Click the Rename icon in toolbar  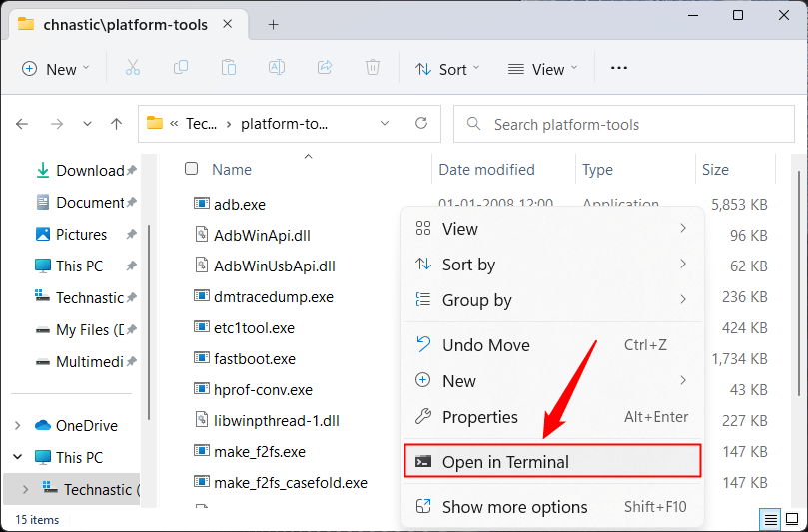click(277, 68)
